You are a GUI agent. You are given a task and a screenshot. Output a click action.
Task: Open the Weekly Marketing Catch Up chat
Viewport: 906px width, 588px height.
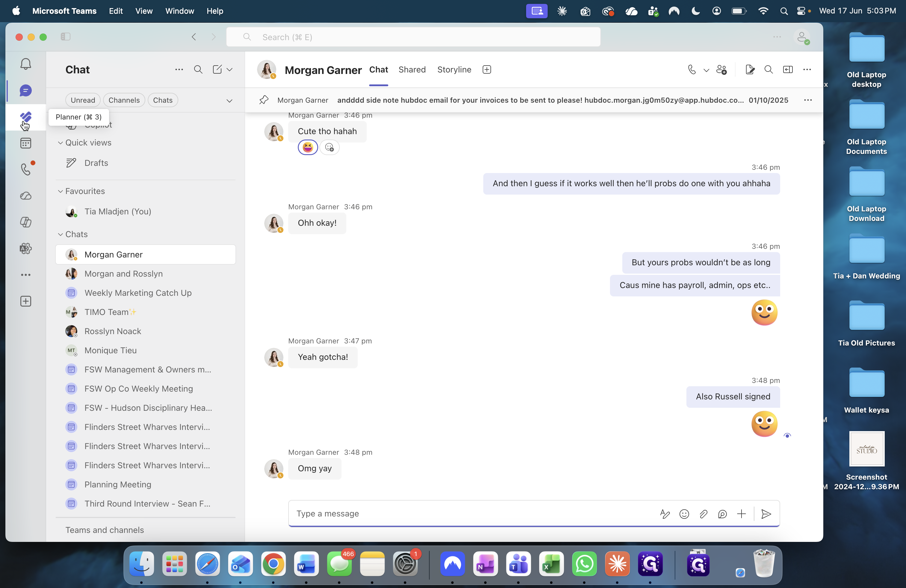(x=145, y=293)
